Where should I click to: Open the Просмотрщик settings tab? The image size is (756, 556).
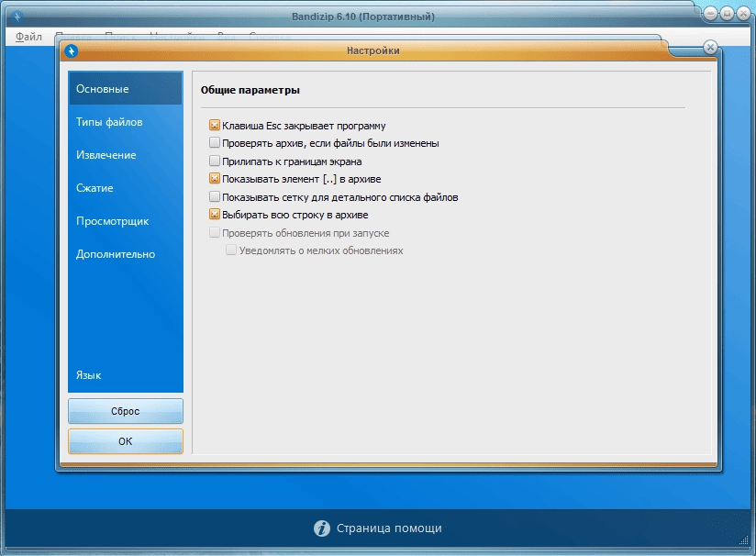(x=126, y=221)
